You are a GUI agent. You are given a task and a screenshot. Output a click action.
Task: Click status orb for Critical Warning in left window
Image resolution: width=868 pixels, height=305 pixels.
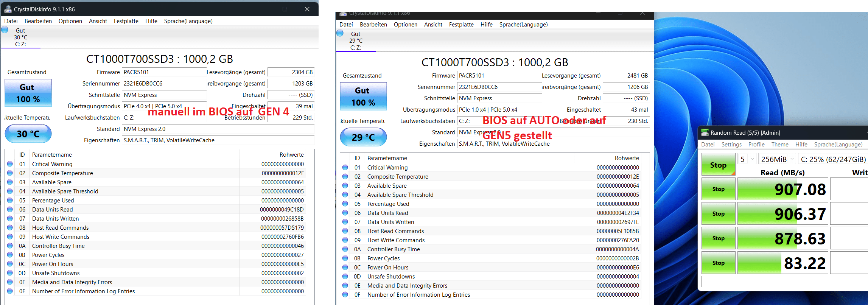pos(10,164)
